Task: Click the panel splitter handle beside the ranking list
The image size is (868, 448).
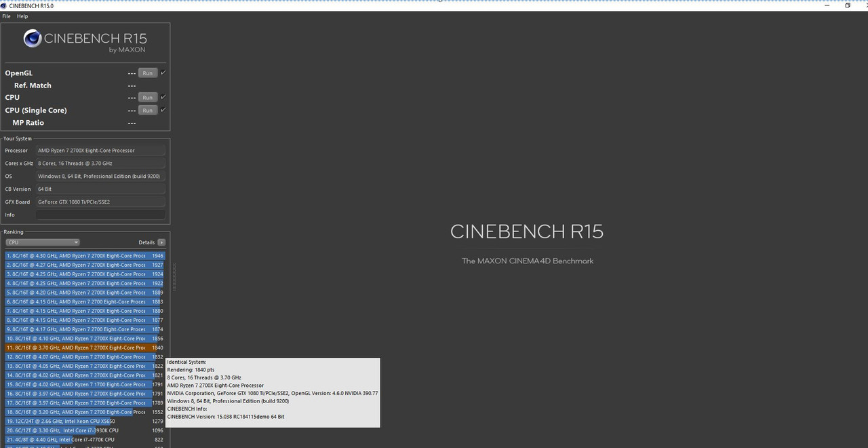Action: point(174,277)
